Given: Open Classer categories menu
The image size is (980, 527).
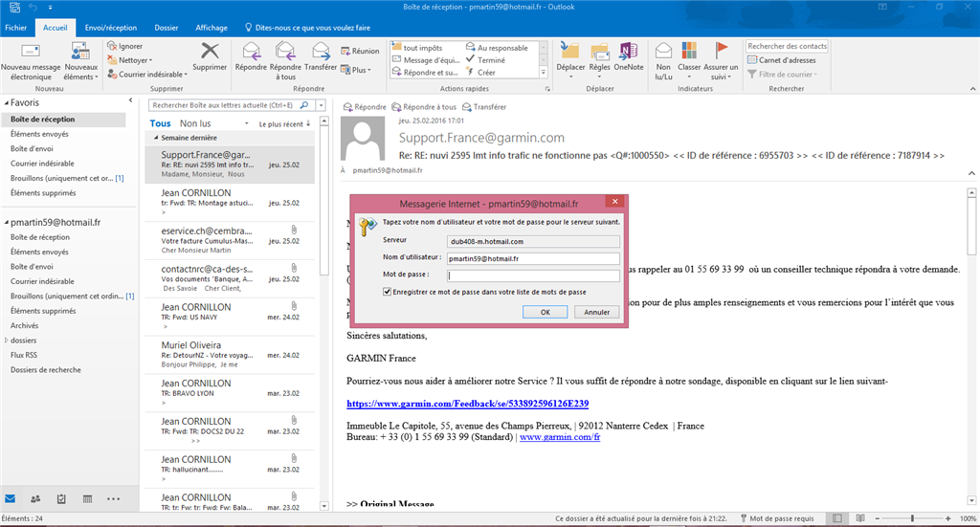Looking at the screenshot, I should tap(689, 61).
